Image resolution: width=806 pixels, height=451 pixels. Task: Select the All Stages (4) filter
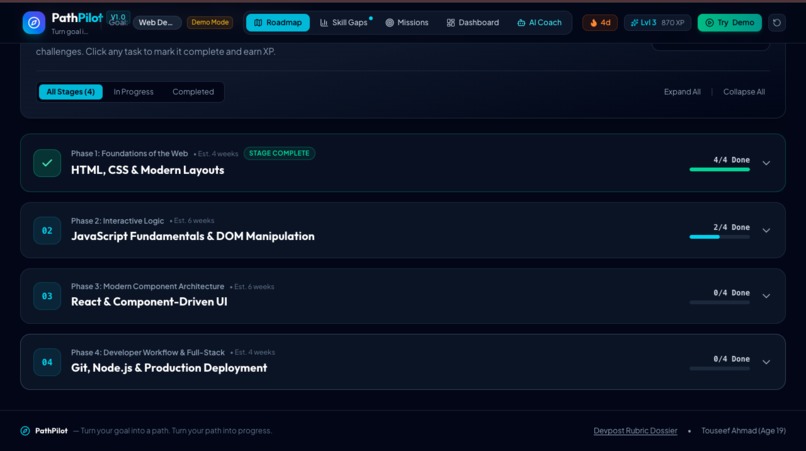click(70, 92)
